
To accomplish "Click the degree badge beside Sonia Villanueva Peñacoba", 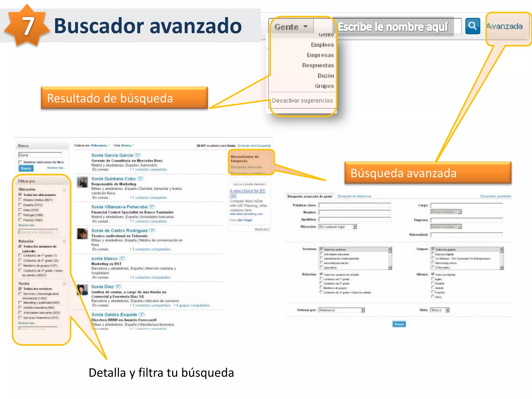I will point(152,207).
